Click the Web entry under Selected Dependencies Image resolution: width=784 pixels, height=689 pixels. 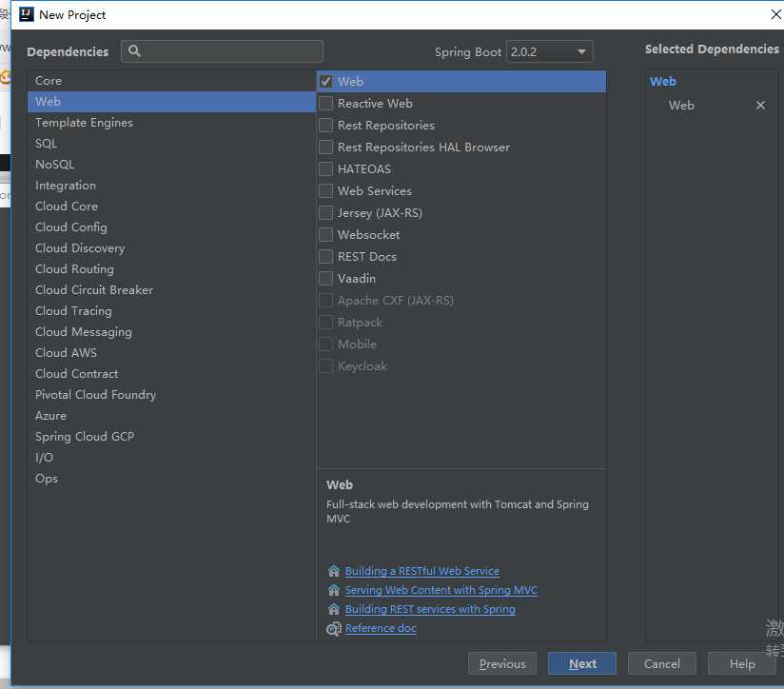681,106
